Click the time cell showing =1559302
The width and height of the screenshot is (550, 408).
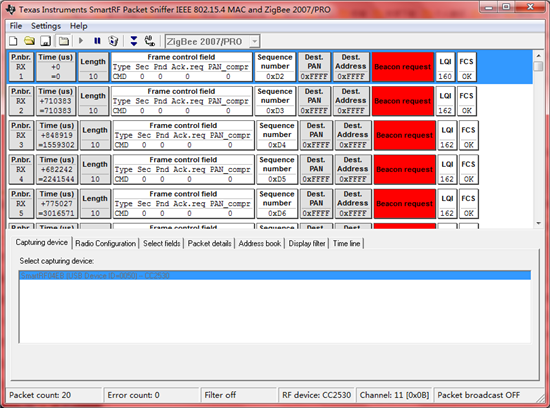point(57,135)
